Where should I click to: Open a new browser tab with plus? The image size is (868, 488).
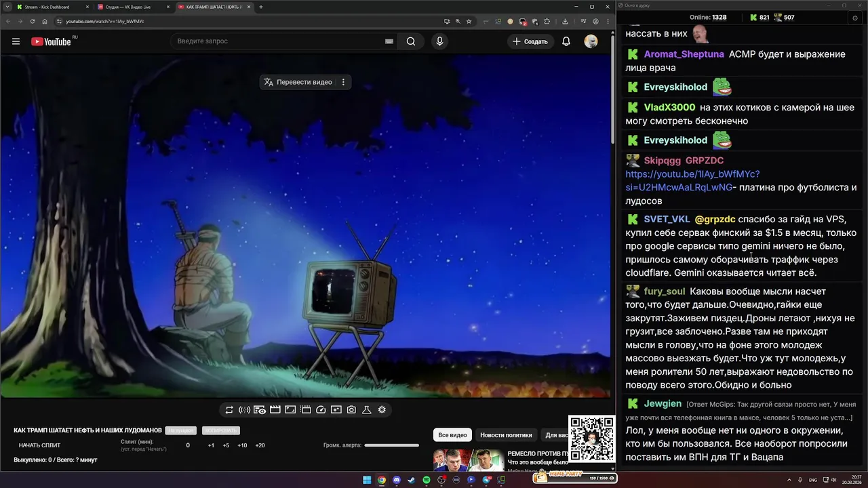(261, 7)
